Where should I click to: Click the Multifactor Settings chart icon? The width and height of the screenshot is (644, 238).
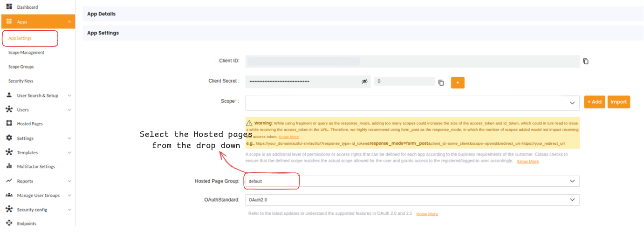pos(9,166)
